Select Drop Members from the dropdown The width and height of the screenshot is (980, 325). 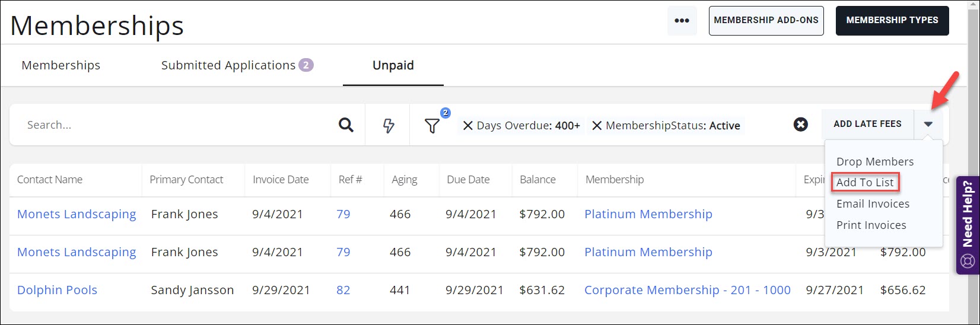click(874, 161)
